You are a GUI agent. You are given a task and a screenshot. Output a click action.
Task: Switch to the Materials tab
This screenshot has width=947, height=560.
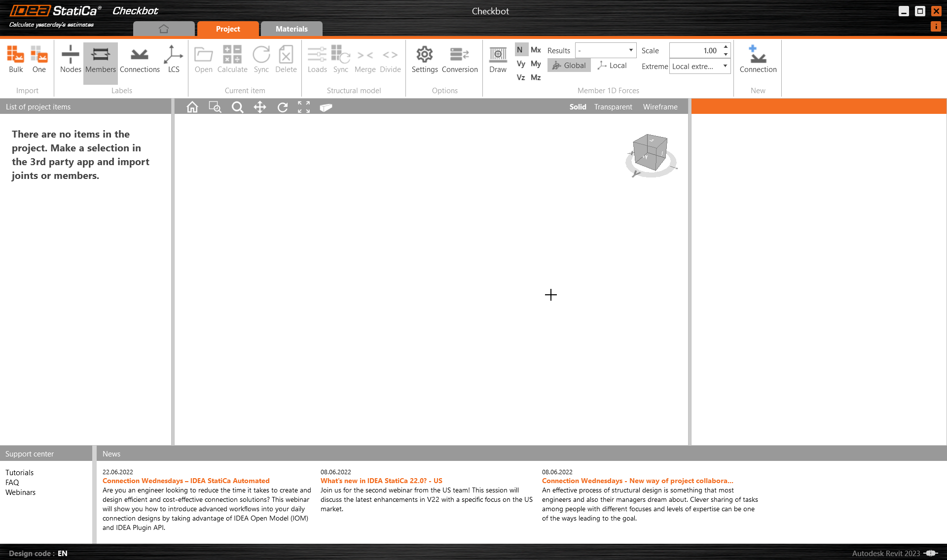(x=291, y=29)
